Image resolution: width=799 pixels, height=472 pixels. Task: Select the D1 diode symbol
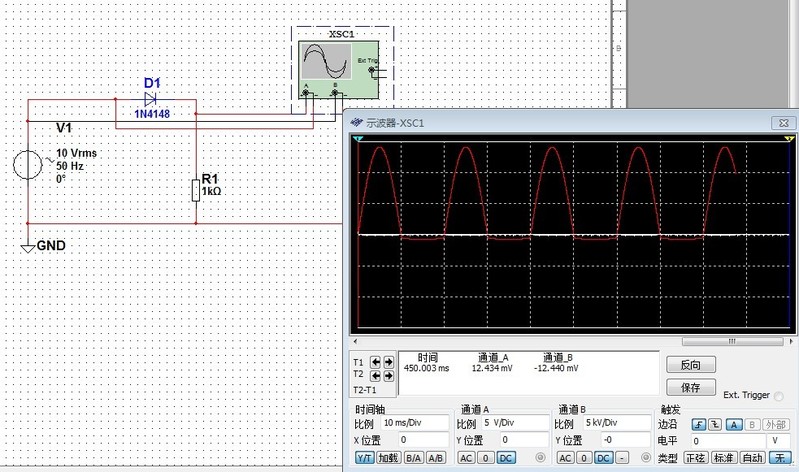point(151,99)
